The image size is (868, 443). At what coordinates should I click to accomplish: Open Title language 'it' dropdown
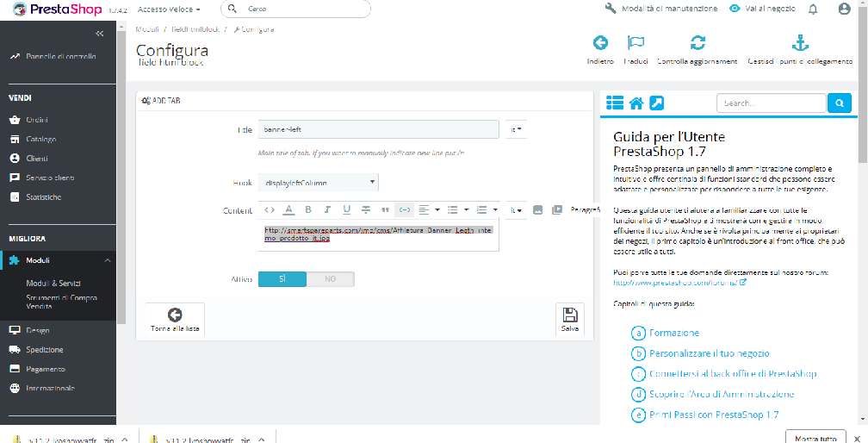coord(516,129)
